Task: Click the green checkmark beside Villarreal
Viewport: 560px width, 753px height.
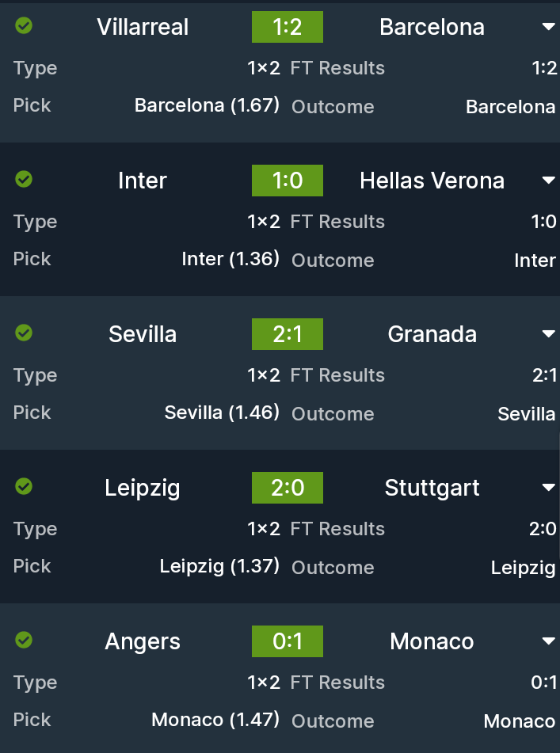Action: pyautogui.click(x=25, y=26)
